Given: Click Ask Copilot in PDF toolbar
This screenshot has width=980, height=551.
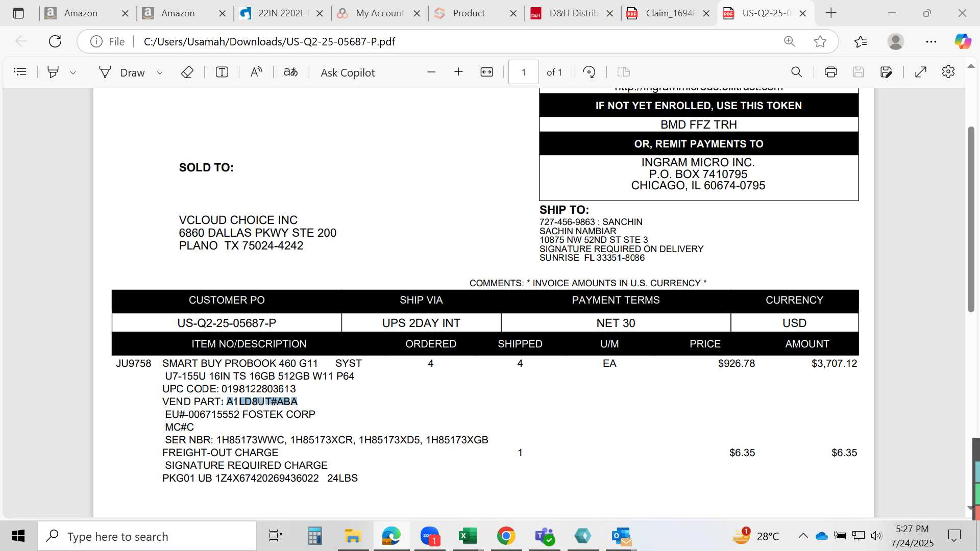Looking at the screenshot, I should click(348, 72).
